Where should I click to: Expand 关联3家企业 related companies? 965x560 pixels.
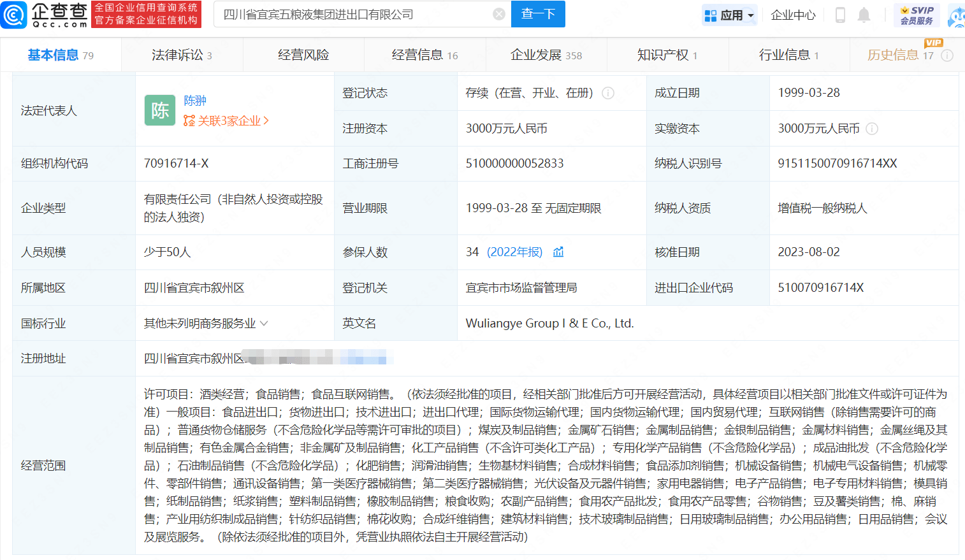(x=226, y=120)
